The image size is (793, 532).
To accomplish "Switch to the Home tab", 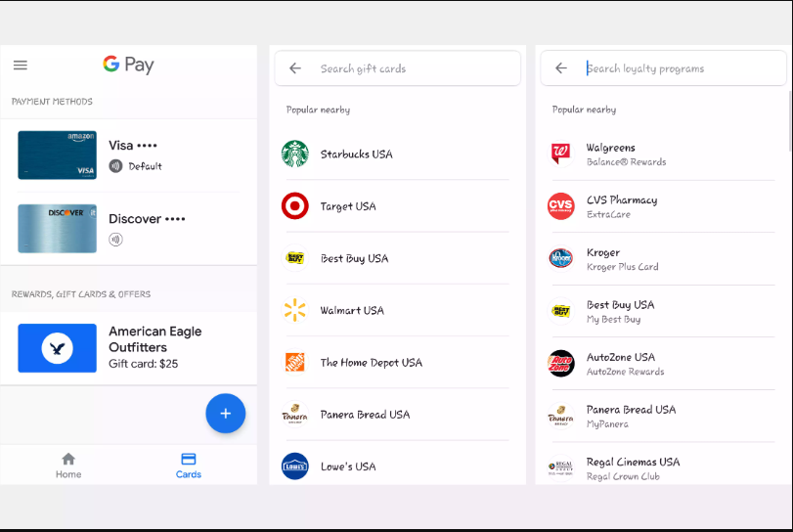I will click(68, 465).
